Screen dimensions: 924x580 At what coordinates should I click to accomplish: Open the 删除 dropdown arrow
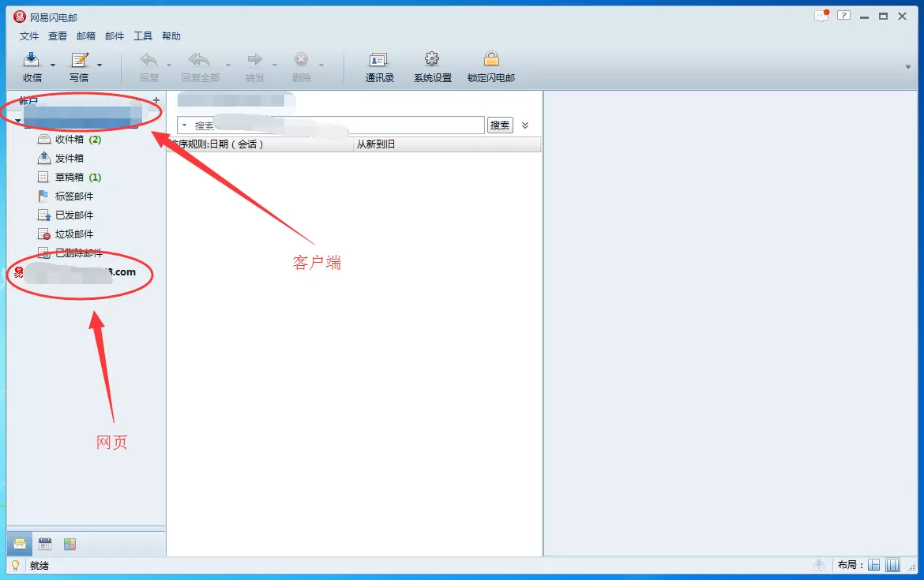pyautogui.click(x=321, y=65)
